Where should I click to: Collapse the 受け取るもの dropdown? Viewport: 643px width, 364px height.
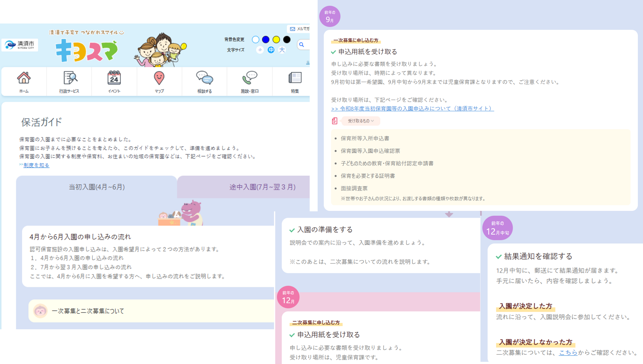coord(361,121)
